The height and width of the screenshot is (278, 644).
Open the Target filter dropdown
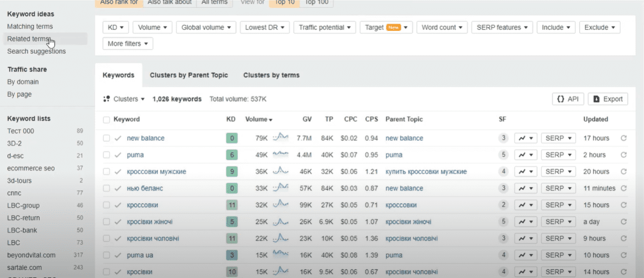pyautogui.click(x=386, y=27)
